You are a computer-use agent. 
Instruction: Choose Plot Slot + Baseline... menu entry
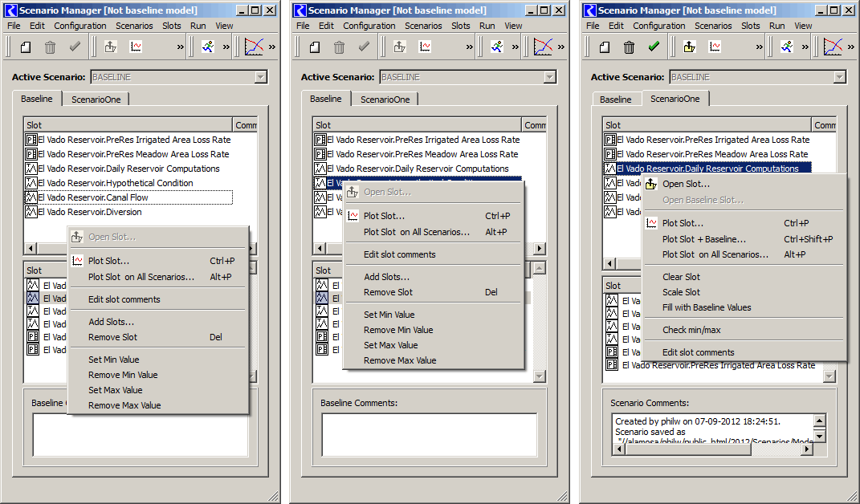744,239
